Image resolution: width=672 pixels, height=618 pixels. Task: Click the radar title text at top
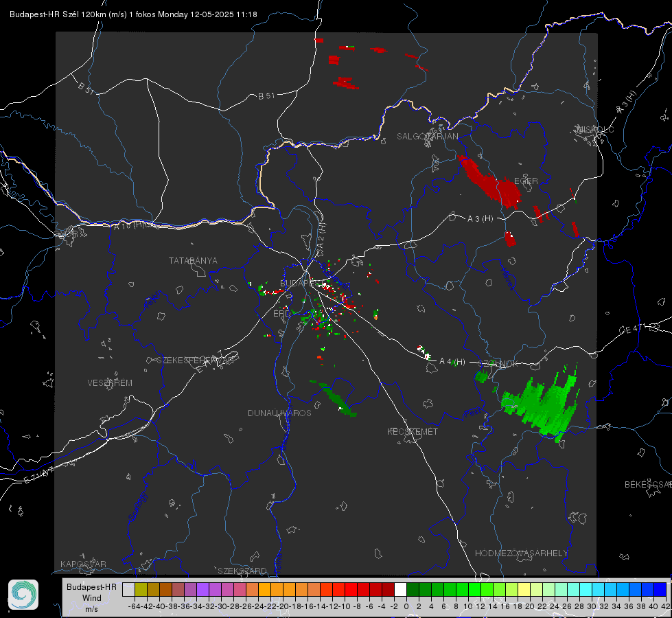tap(133, 14)
